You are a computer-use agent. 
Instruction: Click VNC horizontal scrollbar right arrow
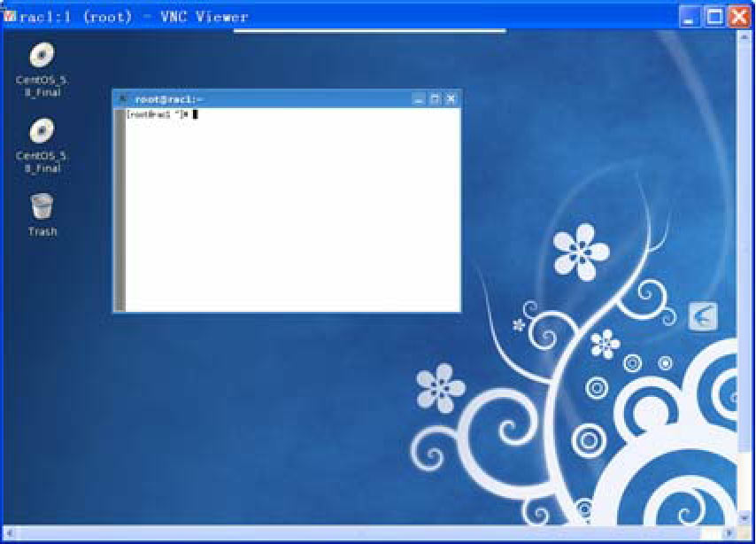point(729,533)
